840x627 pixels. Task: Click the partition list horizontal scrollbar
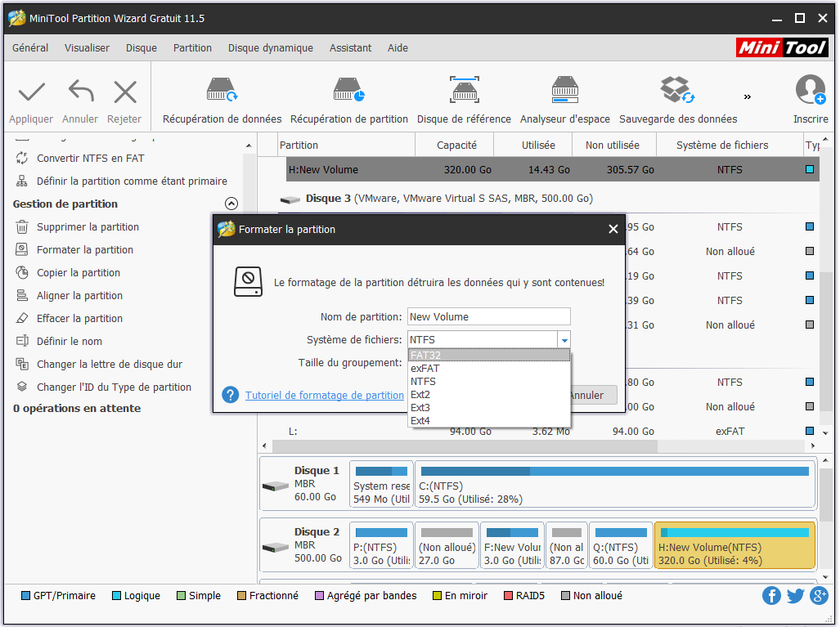point(465,446)
